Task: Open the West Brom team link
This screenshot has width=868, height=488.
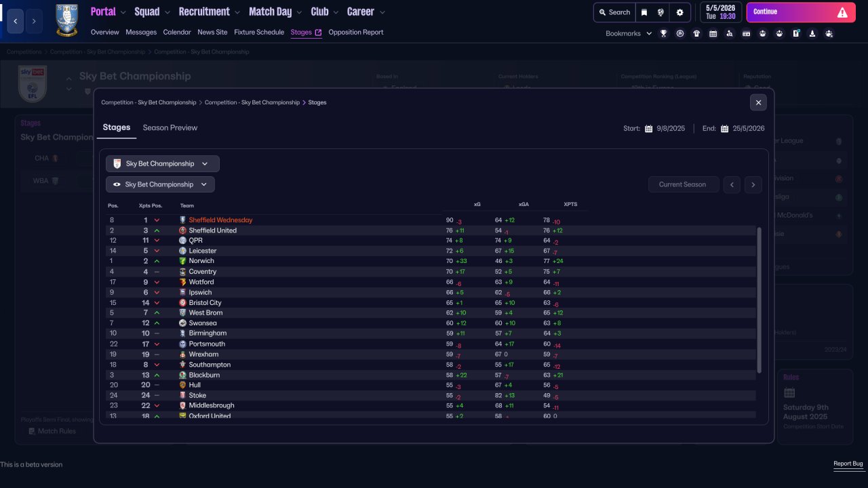Action: click(205, 312)
